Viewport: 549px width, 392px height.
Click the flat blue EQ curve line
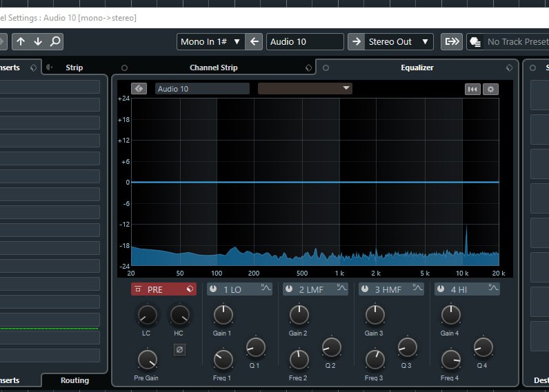(315, 182)
